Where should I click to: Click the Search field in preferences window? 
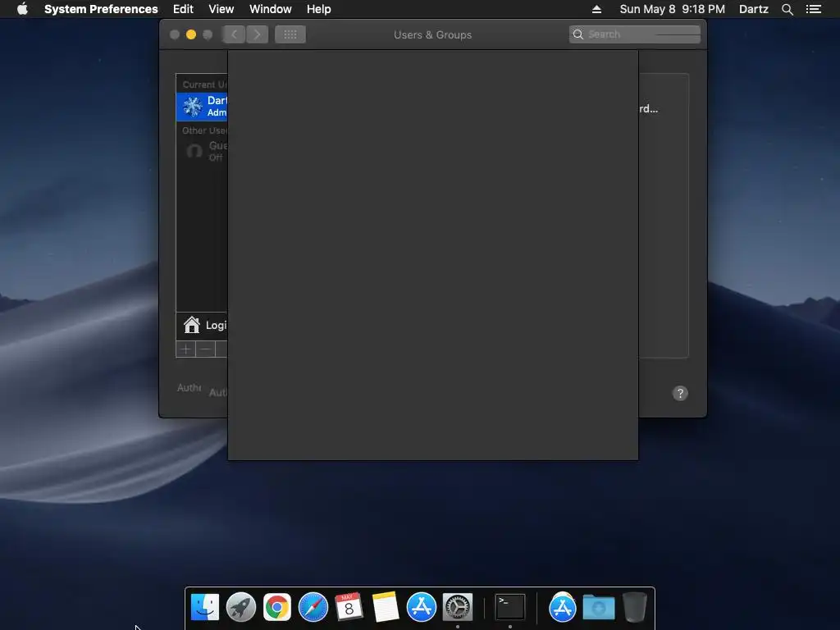[634, 34]
